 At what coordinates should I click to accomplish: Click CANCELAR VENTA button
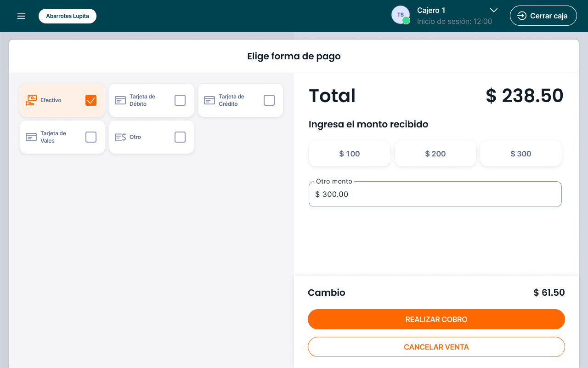click(x=436, y=347)
